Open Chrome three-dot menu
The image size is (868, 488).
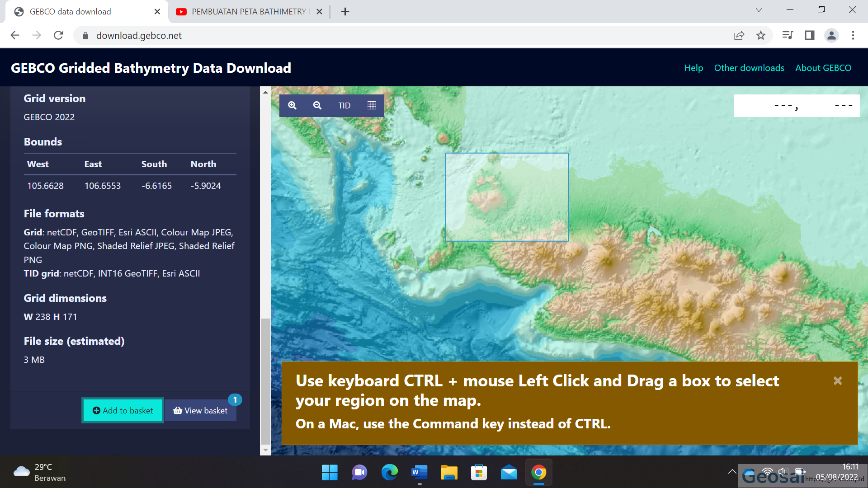tap(853, 35)
